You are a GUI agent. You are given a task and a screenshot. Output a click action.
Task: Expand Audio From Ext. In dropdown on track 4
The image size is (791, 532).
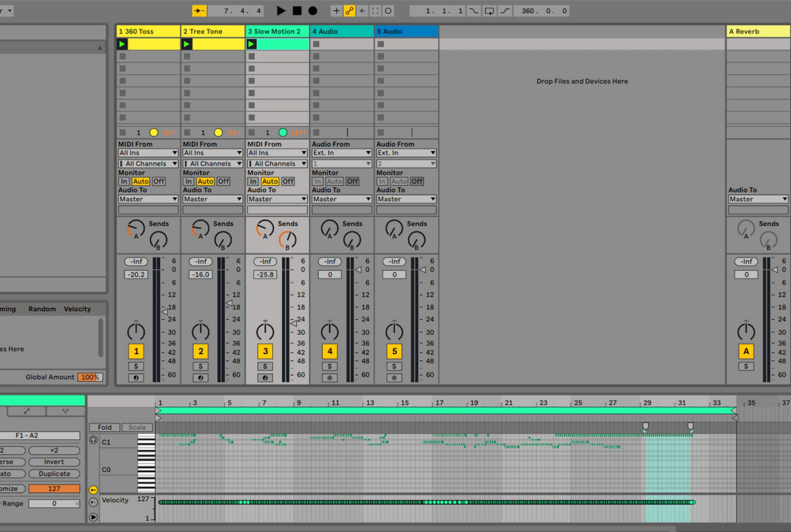click(x=341, y=153)
